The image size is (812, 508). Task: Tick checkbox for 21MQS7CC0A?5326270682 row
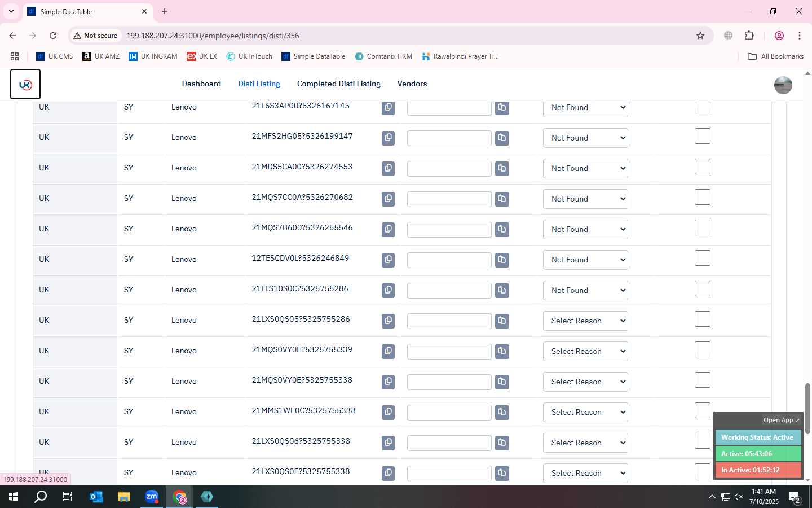point(702,197)
